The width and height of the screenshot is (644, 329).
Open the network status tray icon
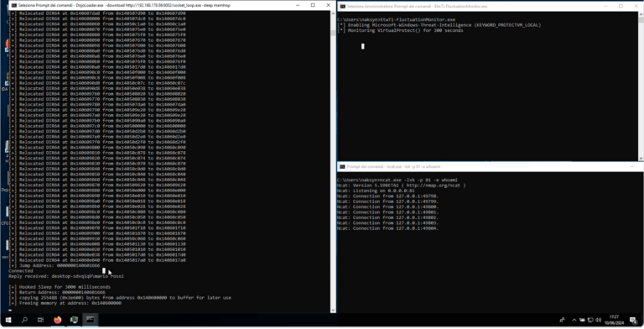click(590, 320)
